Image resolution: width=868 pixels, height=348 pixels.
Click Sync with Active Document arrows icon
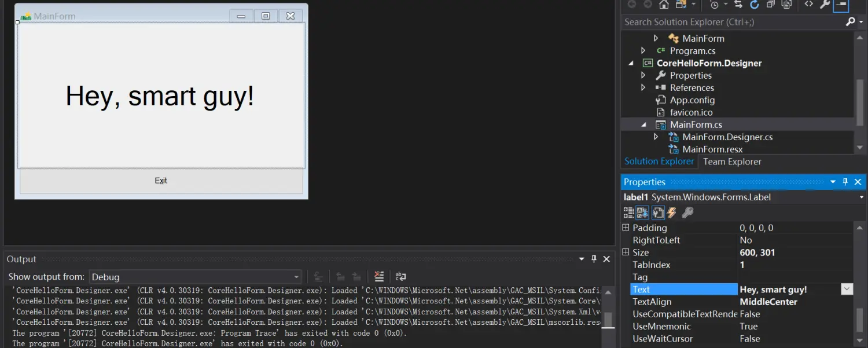tap(738, 5)
